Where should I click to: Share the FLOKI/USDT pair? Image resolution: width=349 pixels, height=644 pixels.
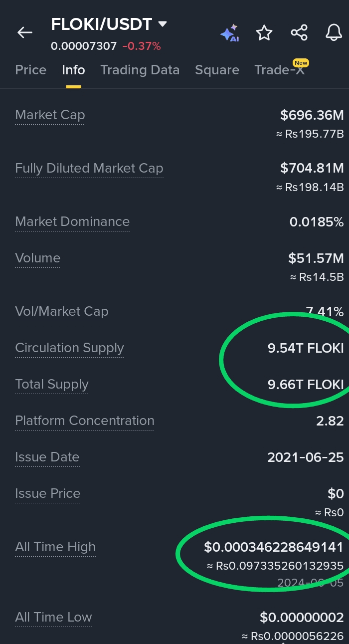(x=299, y=33)
